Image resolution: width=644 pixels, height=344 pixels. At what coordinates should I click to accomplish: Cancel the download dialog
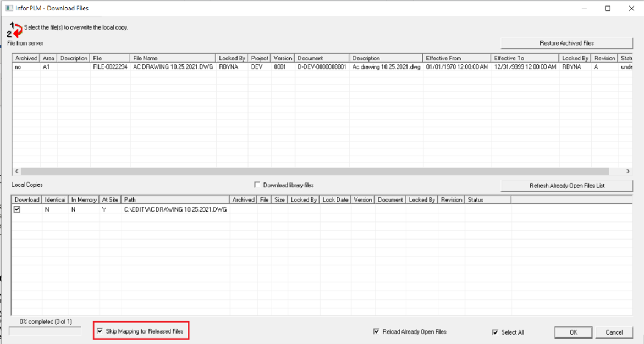(614, 332)
